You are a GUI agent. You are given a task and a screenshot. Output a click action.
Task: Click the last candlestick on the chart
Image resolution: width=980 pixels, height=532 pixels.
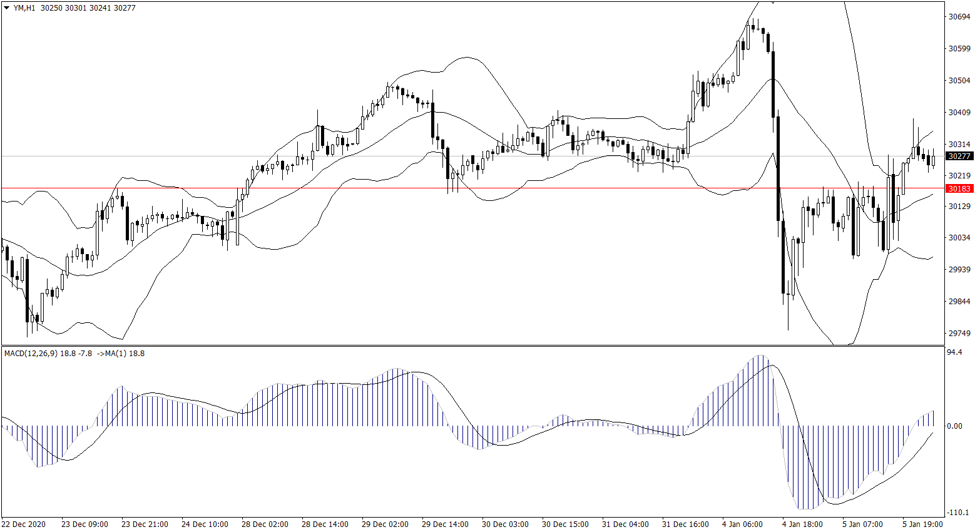[x=933, y=161]
